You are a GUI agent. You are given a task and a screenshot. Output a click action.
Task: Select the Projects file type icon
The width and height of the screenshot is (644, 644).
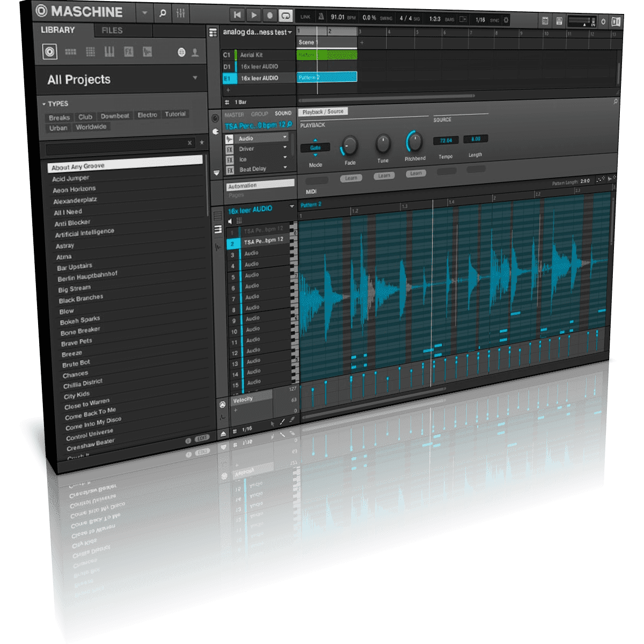pos(50,52)
